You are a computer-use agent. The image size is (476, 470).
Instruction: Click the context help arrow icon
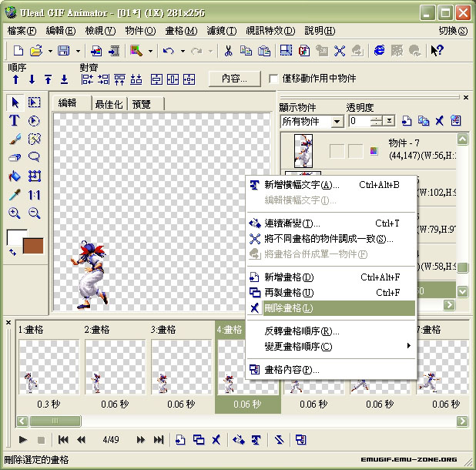pyautogui.click(x=437, y=50)
